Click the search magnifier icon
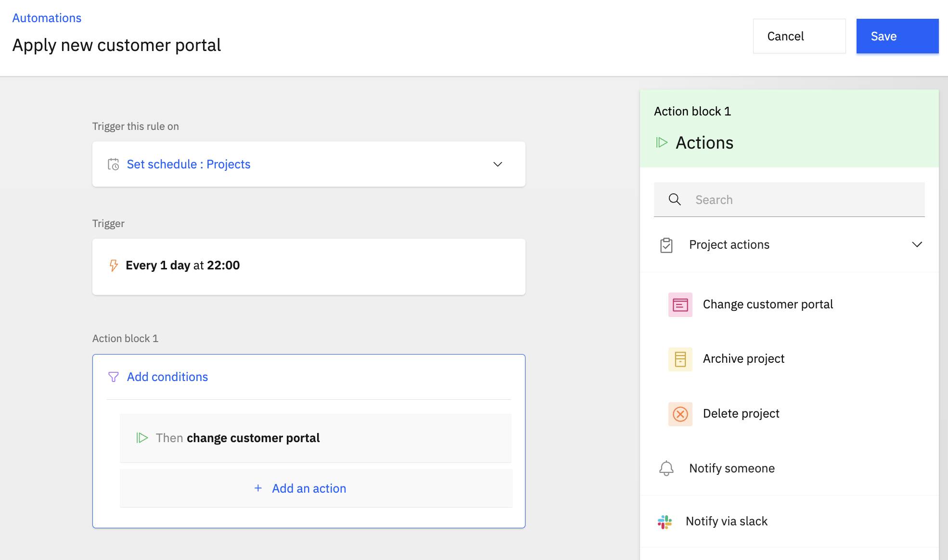 pos(675,200)
